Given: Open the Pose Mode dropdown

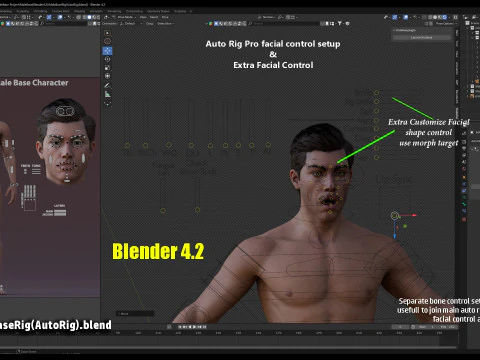Looking at the screenshot, I should (126, 17).
